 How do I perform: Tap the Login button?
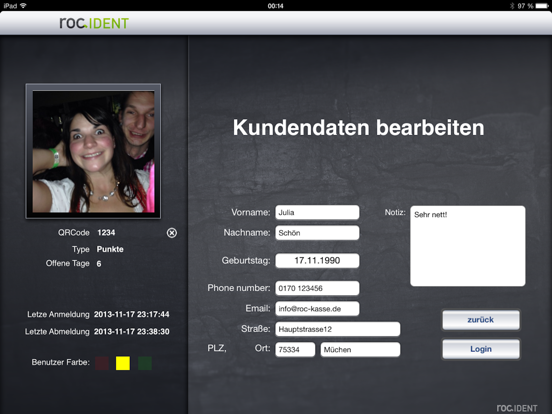pyautogui.click(x=481, y=349)
